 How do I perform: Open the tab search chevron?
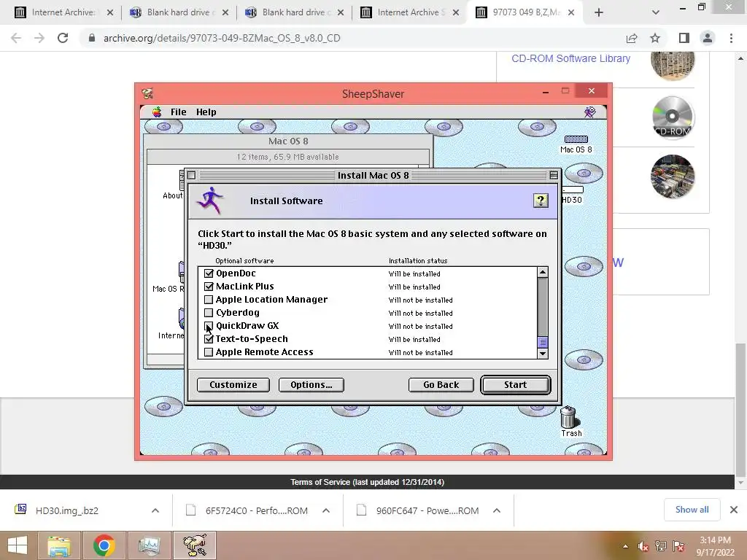coord(656,12)
